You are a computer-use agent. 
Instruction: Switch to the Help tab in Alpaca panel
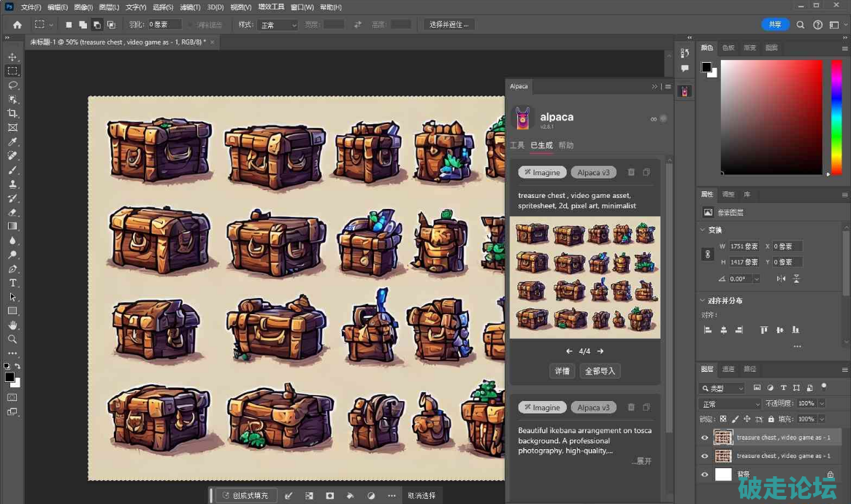(566, 145)
